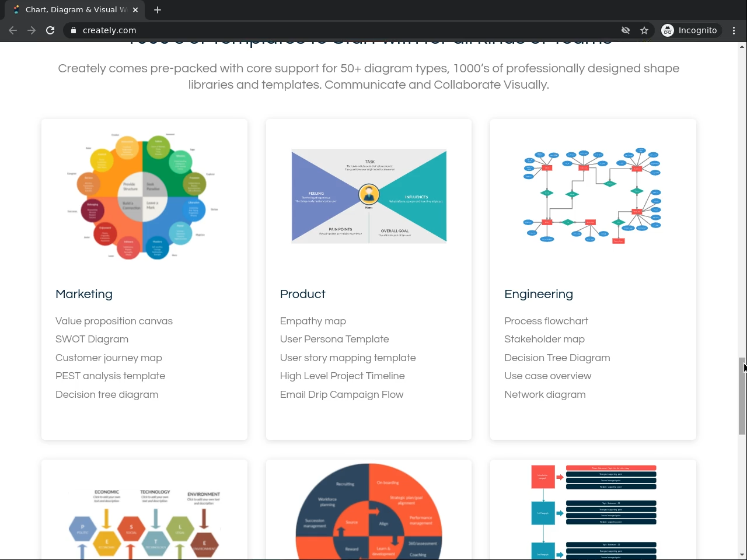Click the Process flowchart link
The height and width of the screenshot is (560, 747).
(x=546, y=321)
